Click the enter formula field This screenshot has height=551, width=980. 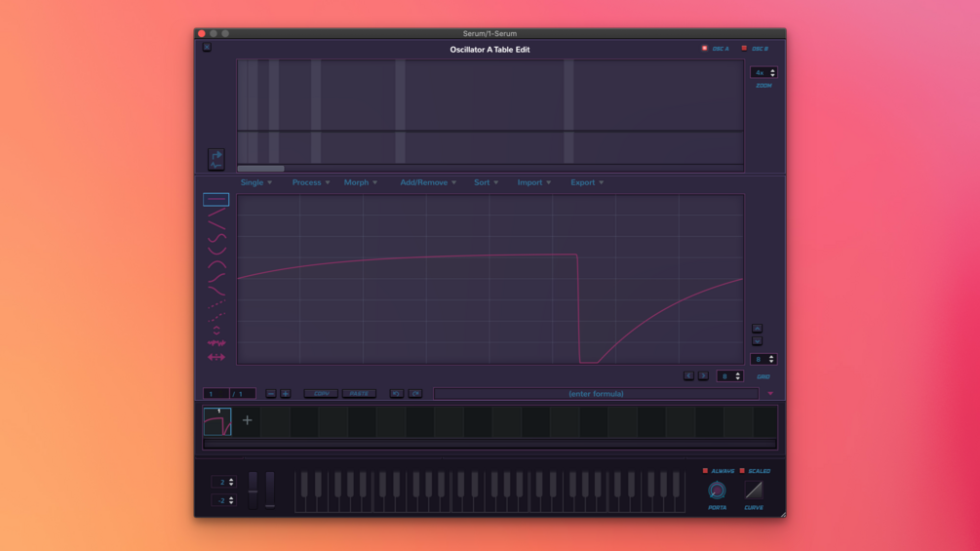[x=596, y=394]
